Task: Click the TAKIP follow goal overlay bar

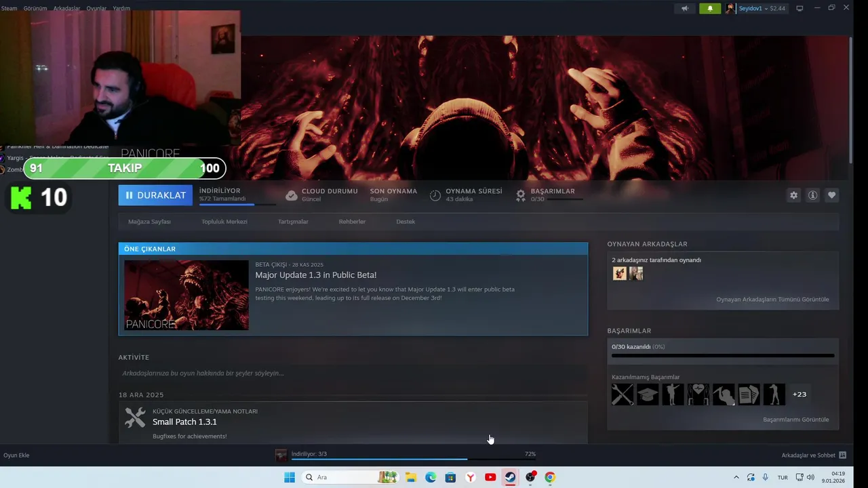Action: (125, 168)
